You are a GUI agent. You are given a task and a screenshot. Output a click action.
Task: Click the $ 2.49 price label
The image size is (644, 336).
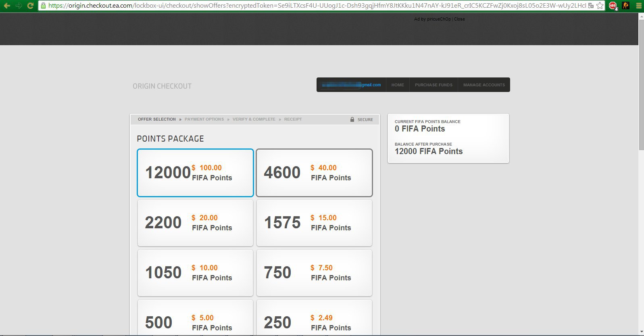(x=321, y=318)
